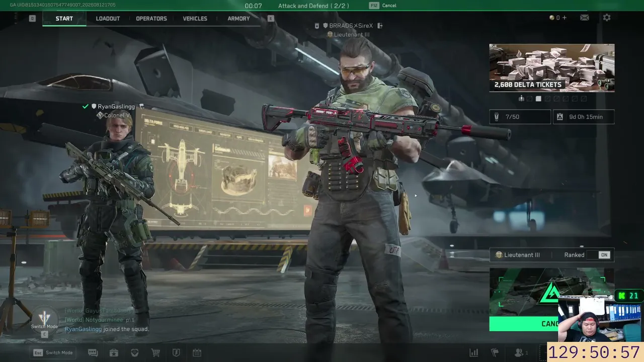Viewport: 644px width, 362px height.
Task: Click the trash icon beside BRRADS×SireX
Action: point(316,26)
